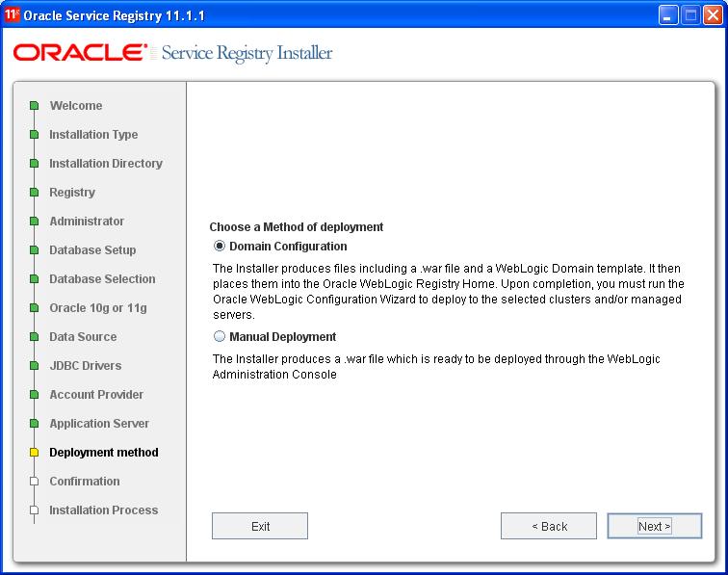Click the Installation Directory step label
The width and height of the screenshot is (728, 575).
coord(106,163)
